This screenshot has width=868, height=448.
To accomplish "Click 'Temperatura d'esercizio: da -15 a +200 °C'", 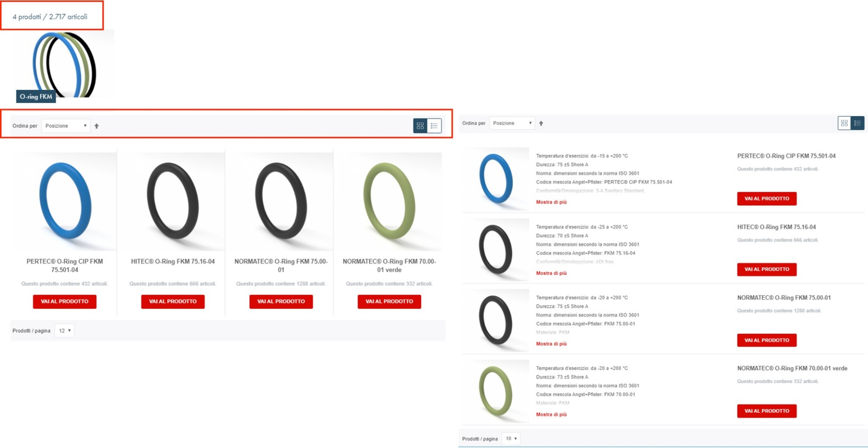I will point(582,156).
